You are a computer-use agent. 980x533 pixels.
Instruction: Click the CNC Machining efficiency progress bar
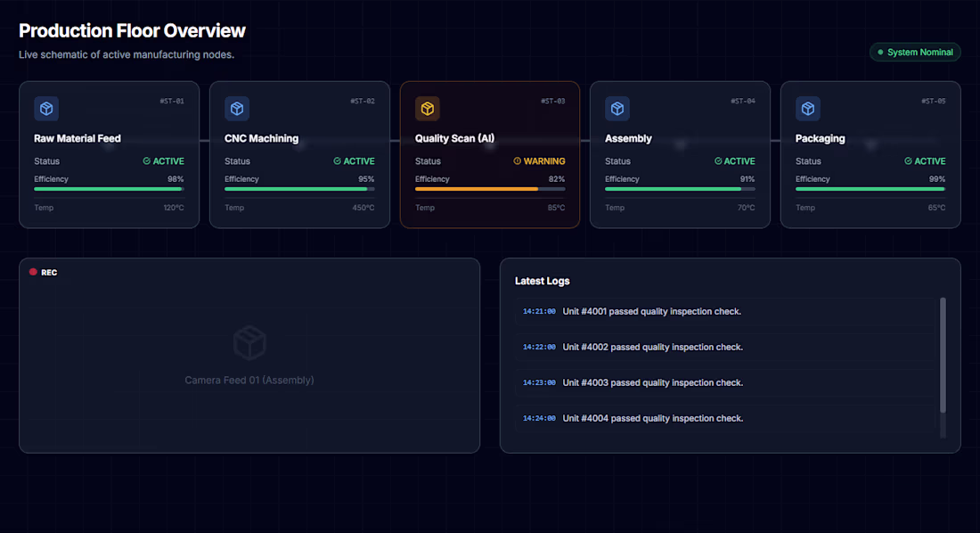pos(299,189)
